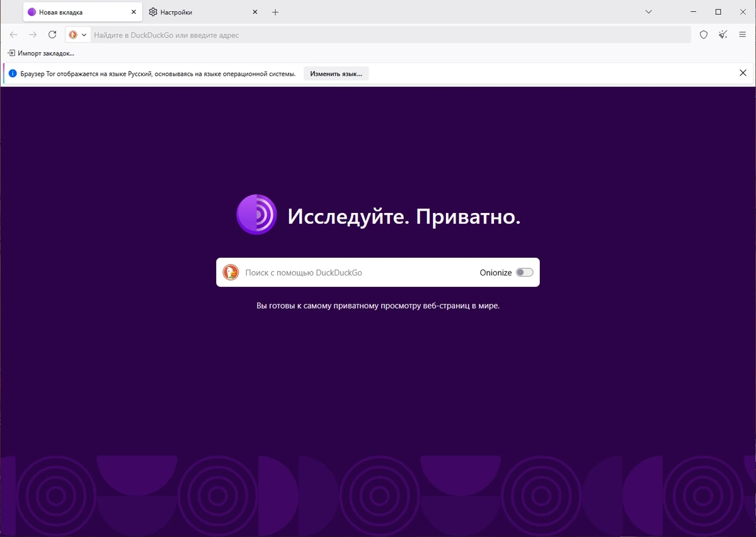Go forward with the forward arrow
Image resolution: width=756 pixels, height=537 pixels.
tap(33, 35)
